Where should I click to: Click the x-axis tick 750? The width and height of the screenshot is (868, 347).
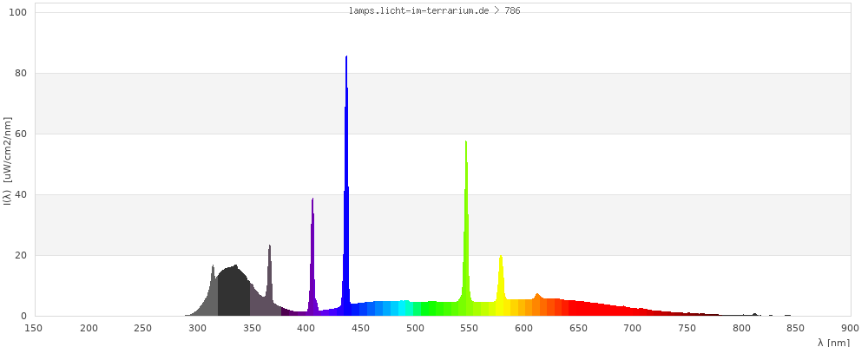coord(687,328)
